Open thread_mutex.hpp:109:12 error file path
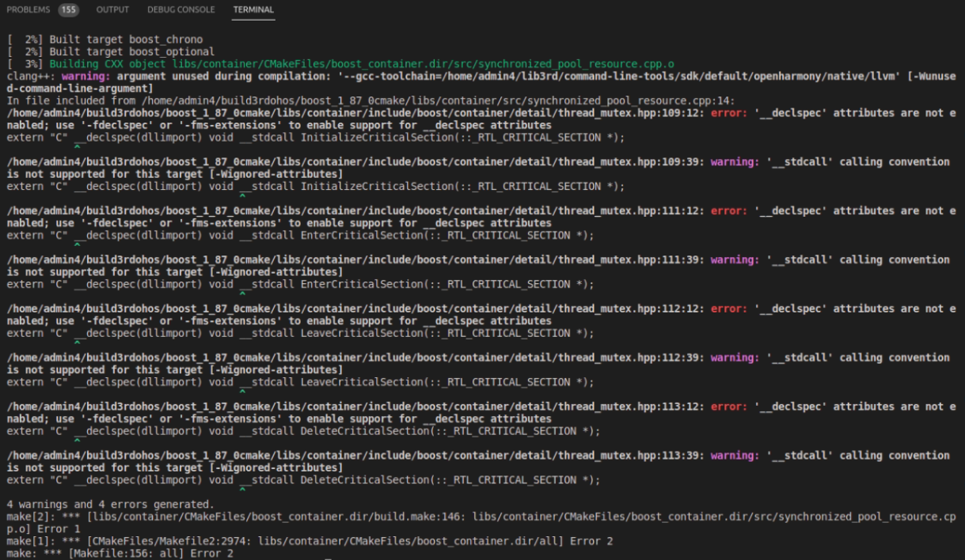 pos(355,113)
